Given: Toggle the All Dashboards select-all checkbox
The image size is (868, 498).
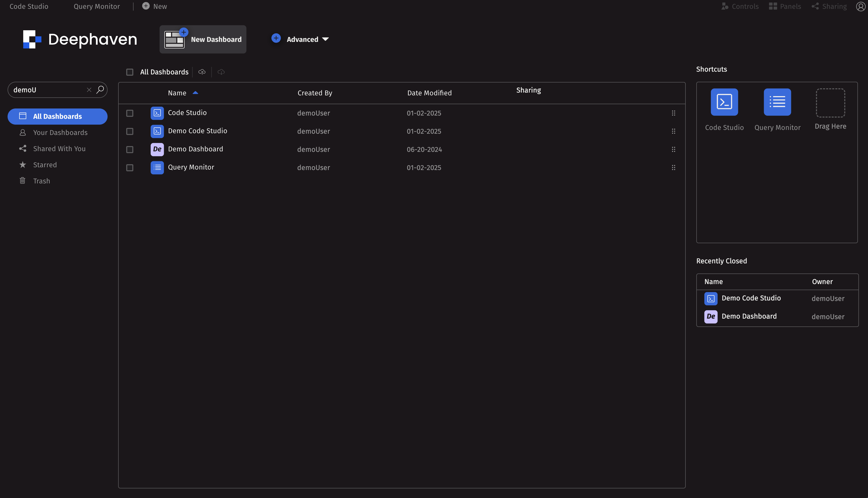Looking at the screenshot, I should coord(130,72).
